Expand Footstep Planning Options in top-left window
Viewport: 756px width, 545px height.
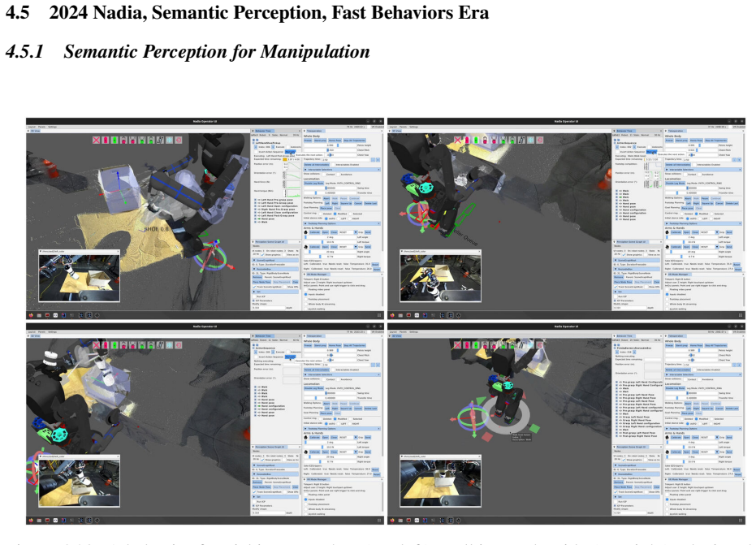click(x=342, y=224)
